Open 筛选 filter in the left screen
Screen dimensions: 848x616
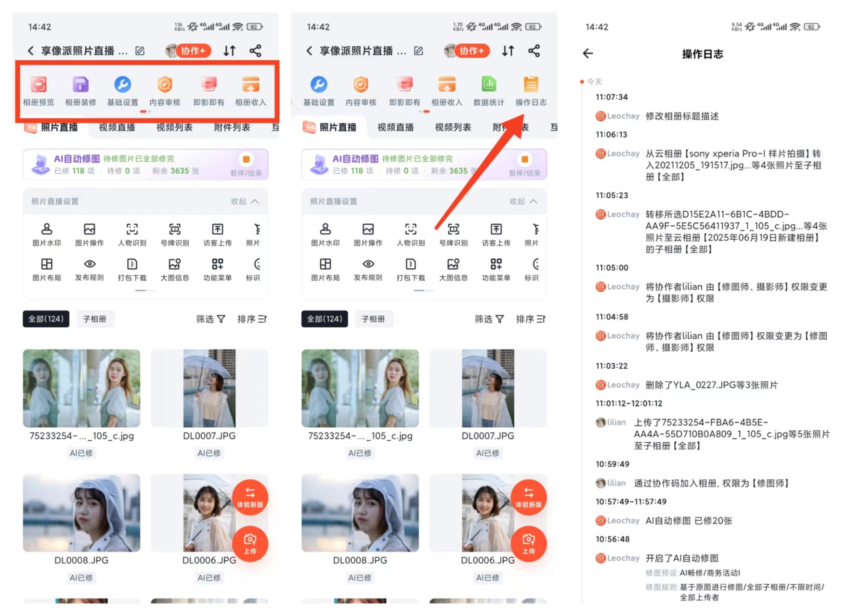[210, 319]
